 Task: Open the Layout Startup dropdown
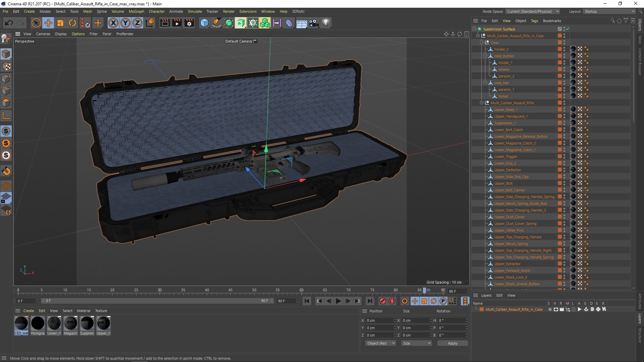coord(609,11)
